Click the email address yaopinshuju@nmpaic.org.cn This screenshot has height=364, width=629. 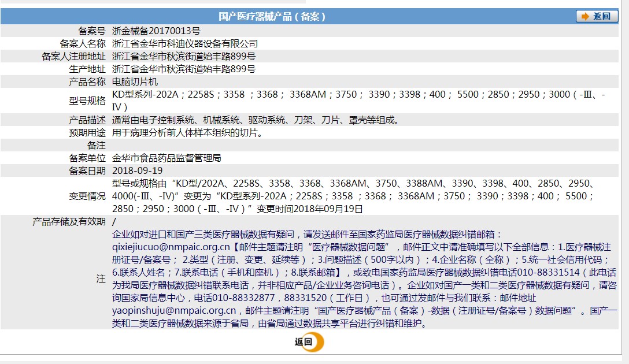point(174,311)
